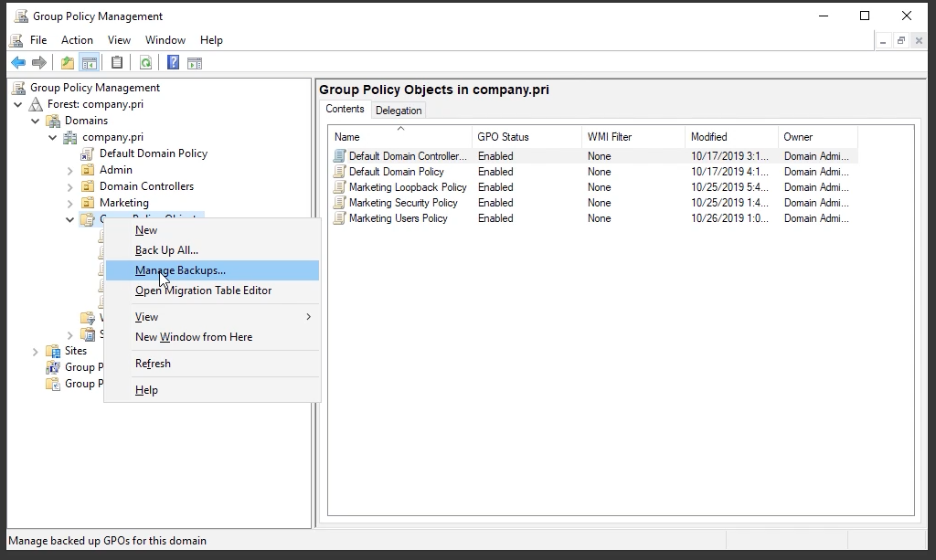
Task: Choose Manage Backups from context menu
Action: 180,270
